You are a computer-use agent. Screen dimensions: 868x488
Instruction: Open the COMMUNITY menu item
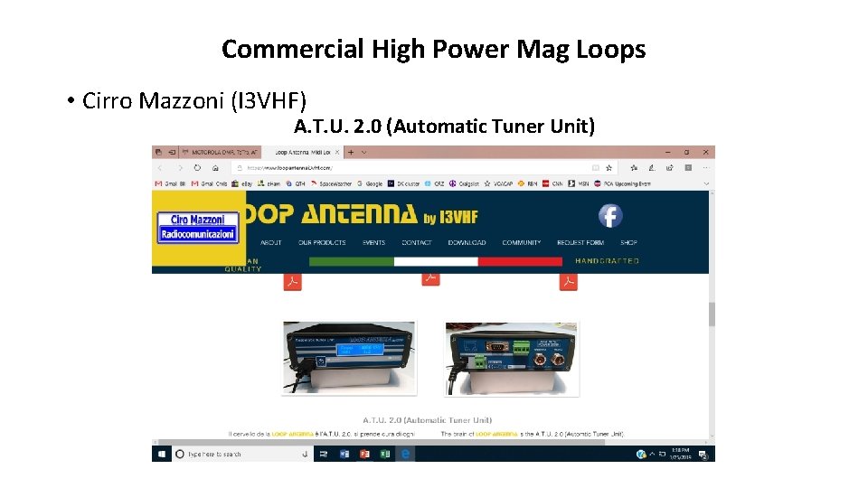tap(522, 242)
